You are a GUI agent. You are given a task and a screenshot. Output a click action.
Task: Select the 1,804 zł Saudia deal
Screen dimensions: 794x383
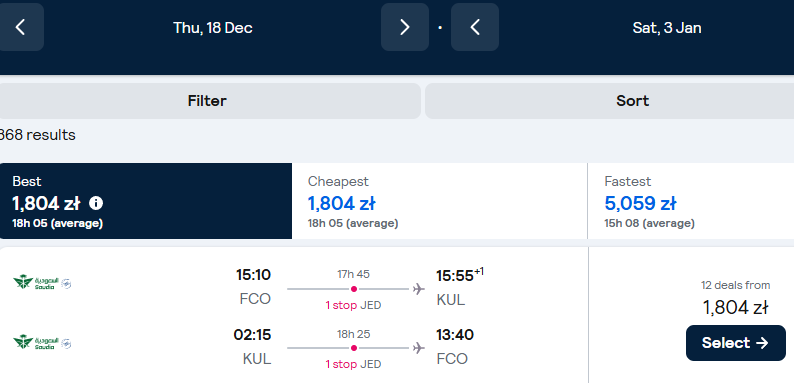[735, 343]
